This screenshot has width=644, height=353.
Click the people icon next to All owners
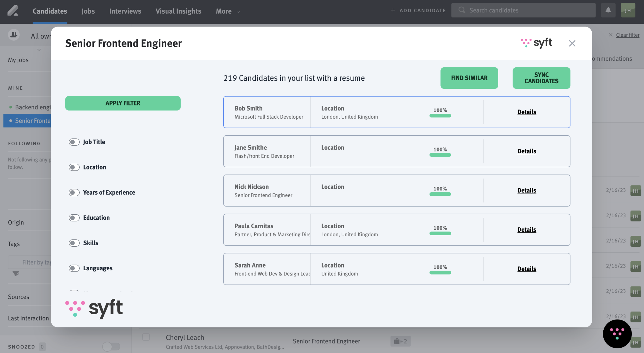point(14,35)
